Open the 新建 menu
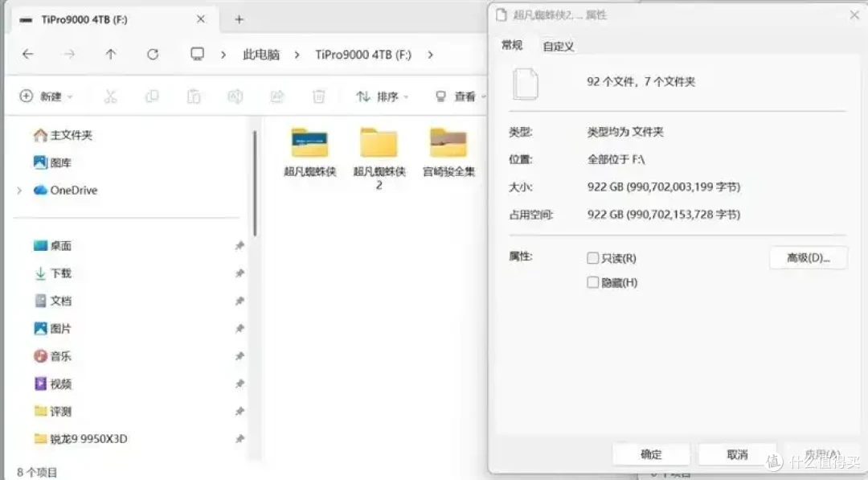This screenshot has width=868, height=480. [46, 97]
